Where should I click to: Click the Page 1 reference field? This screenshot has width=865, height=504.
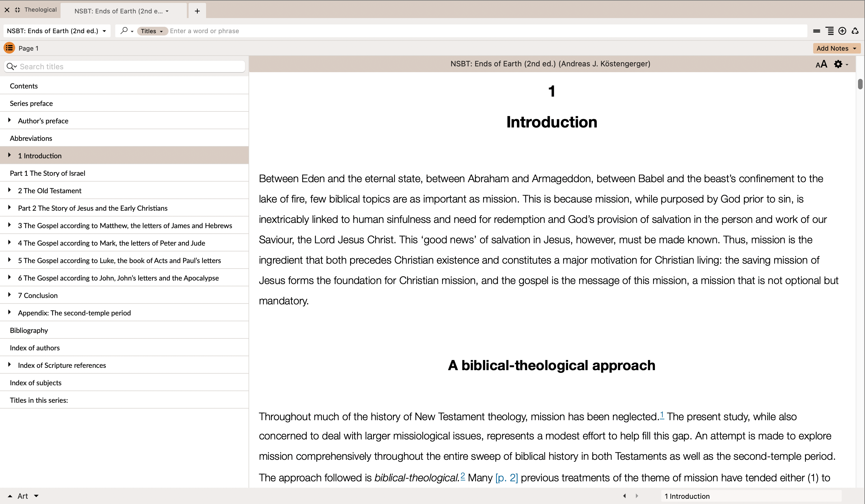(x=29, y=48)
